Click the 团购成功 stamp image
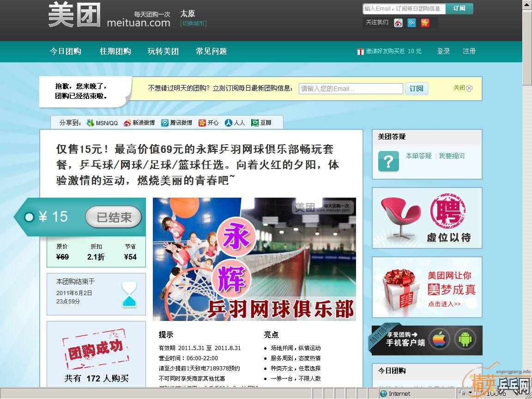The height and width of the screenshot is (399, 532). (96, 350)
